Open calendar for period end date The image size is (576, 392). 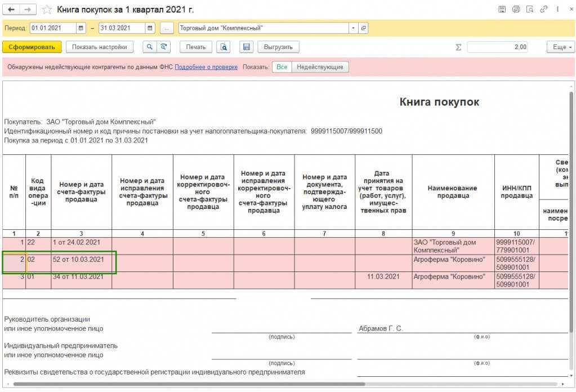150,28
